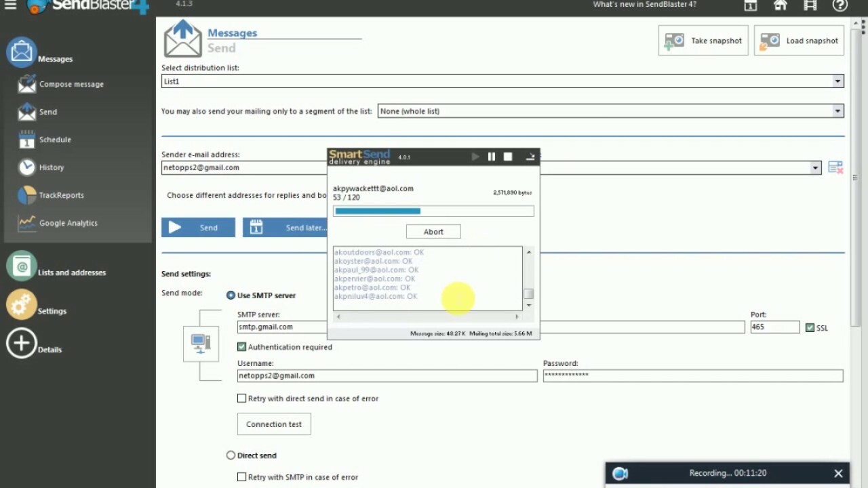
Task: Close the Recording notification bar
Action: (x=838, y=473)
